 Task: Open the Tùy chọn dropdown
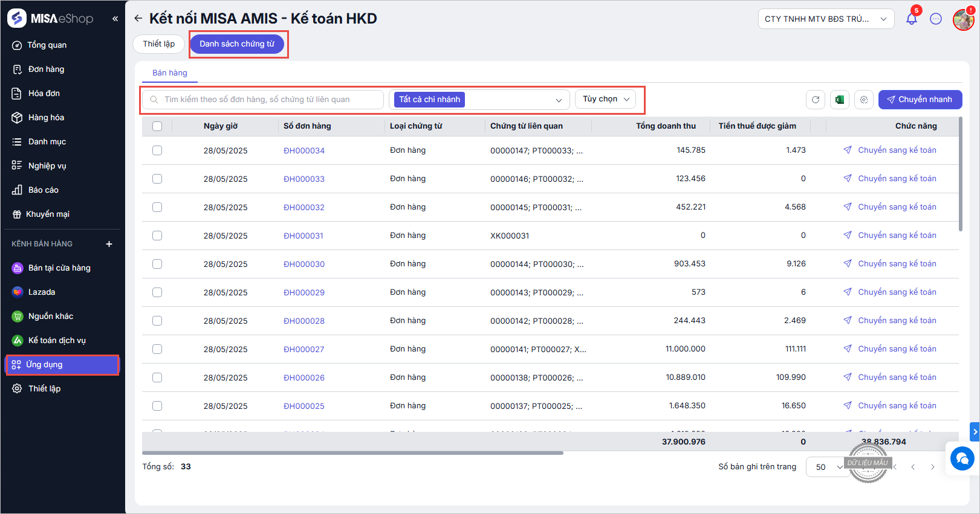pos(605,99)
